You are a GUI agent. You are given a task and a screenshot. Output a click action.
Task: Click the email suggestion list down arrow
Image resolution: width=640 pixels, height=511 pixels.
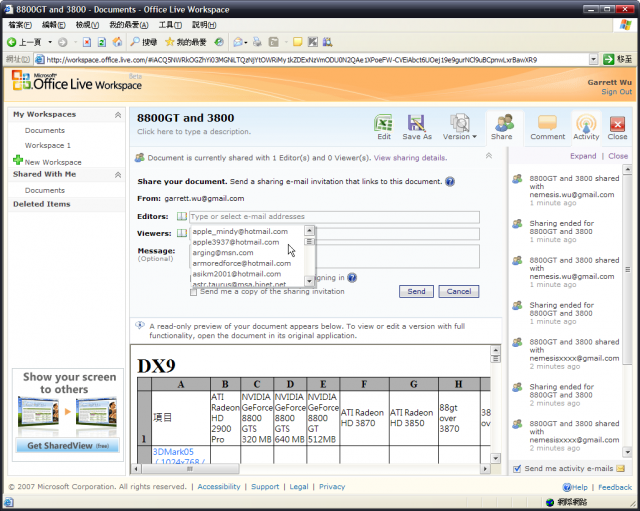coord(309,281)
